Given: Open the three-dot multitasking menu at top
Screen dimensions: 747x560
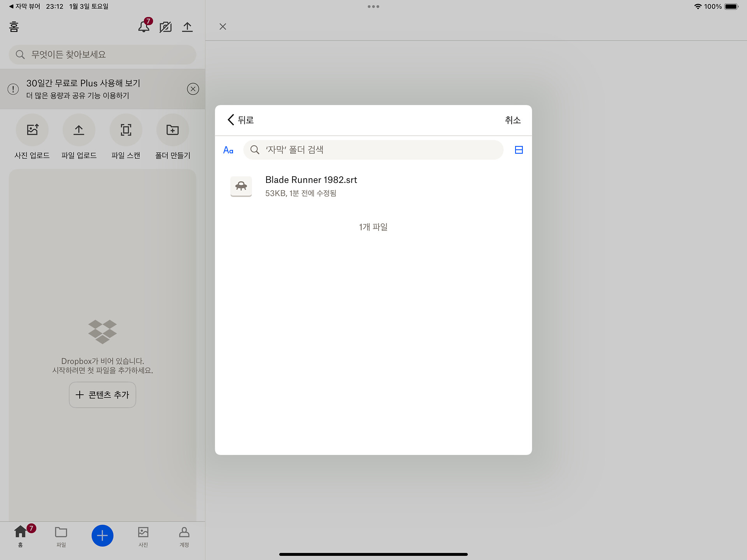Looking at the screenshot, I should point(373,7).
